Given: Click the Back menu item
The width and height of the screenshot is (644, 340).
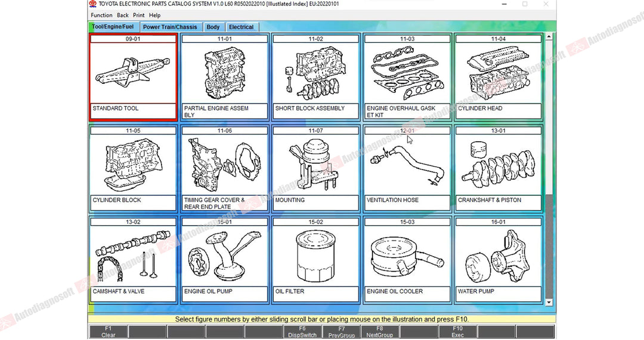Looking at the screenshot, I should [122, 15].
